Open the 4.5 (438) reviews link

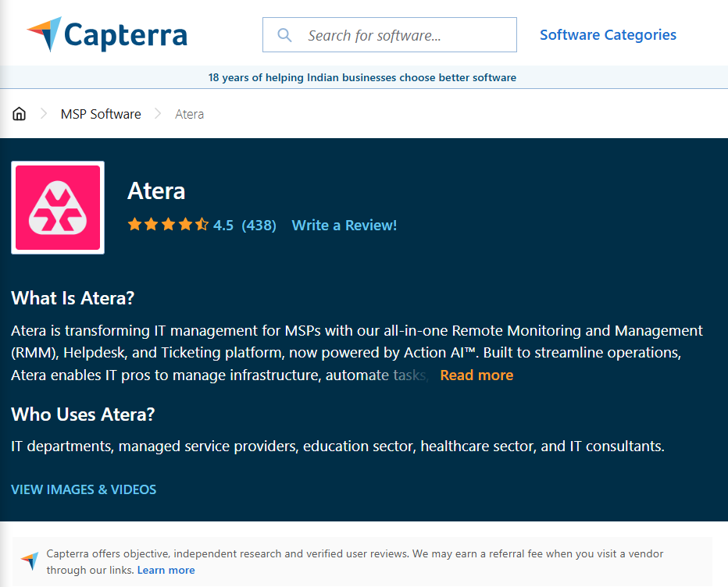coord(244,225)
